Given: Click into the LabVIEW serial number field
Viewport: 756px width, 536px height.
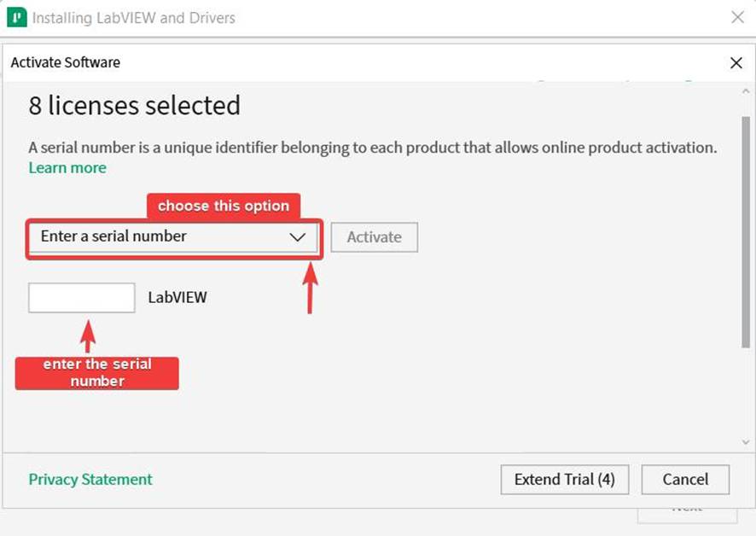Looking at the screenshot, I should tap(81, 298).
